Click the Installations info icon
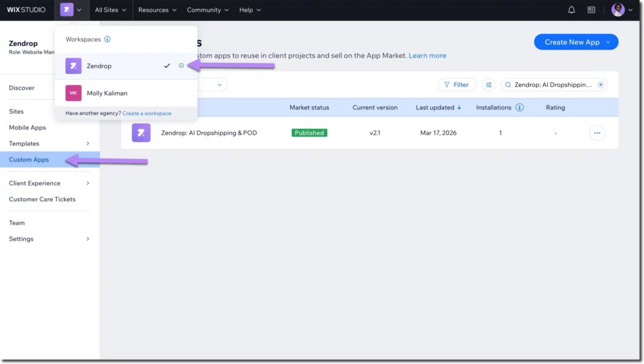The height and width of the screenshot is (364, 644). (x=519, y=108)
